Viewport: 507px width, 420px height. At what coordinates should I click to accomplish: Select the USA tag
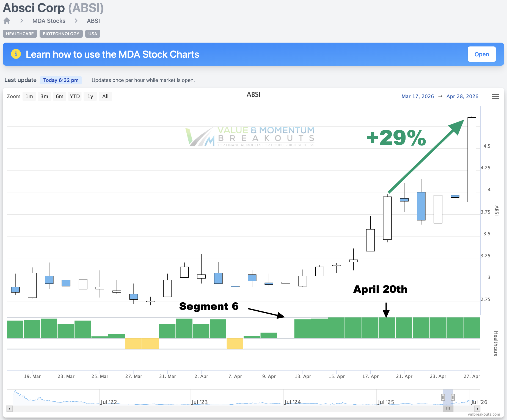(x=93, y=34)
